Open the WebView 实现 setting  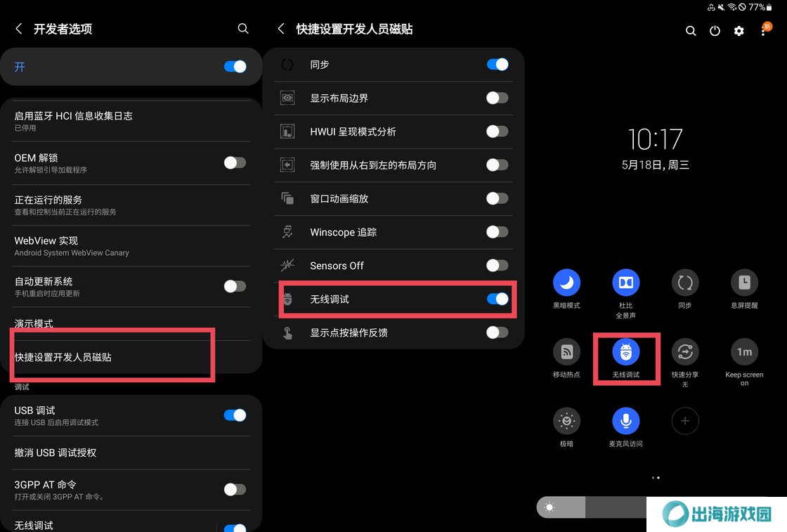pos(131,246)
